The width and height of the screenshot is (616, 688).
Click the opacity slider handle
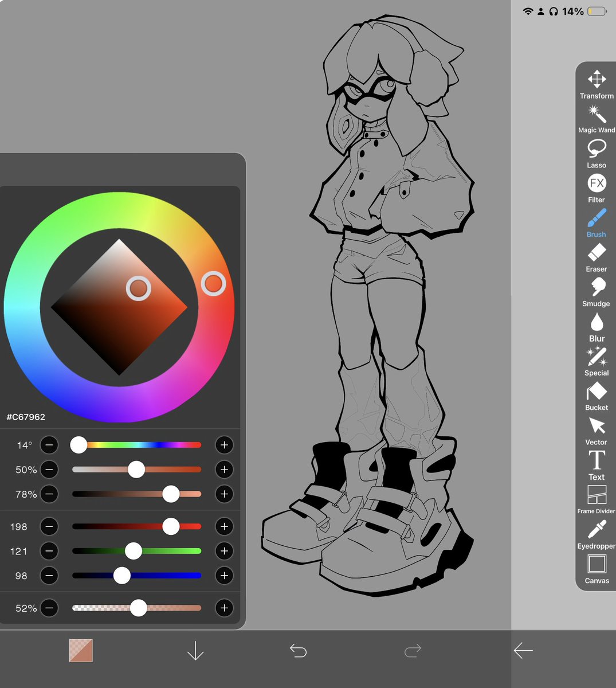[x=138, y=608]
